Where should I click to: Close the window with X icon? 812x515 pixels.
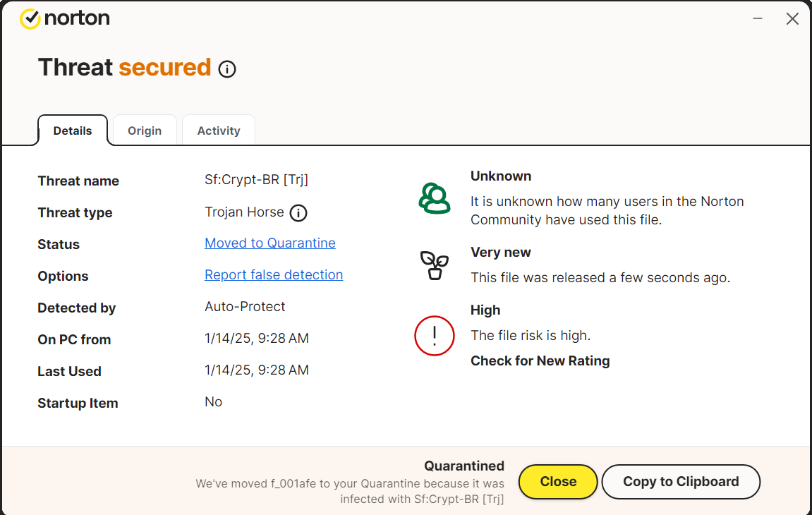point(792,19)
